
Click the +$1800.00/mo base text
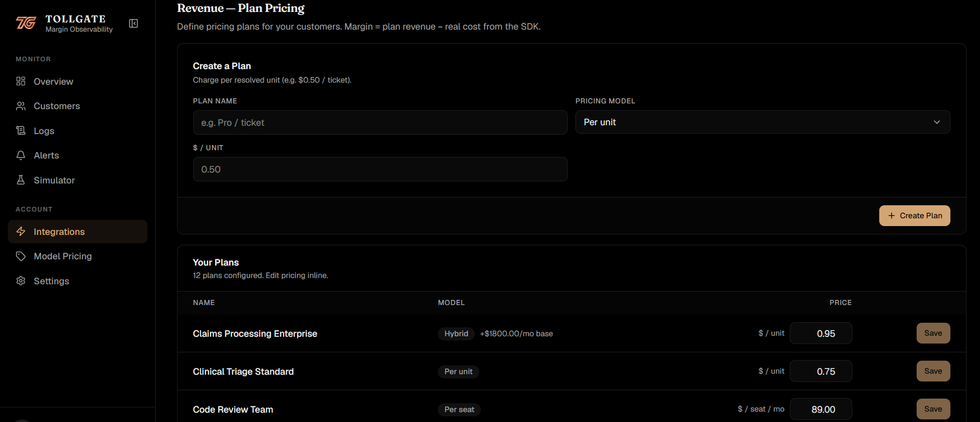click(x=516, y=334)
